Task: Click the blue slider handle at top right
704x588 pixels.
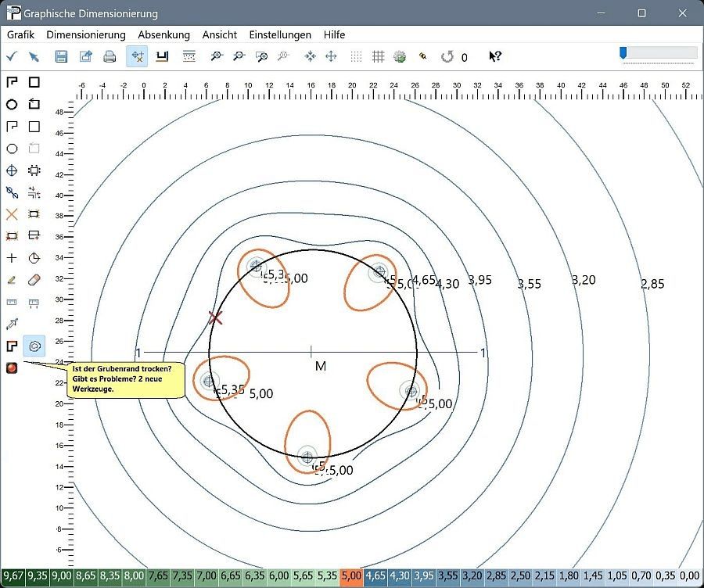Action: click(x=623, y=52)
